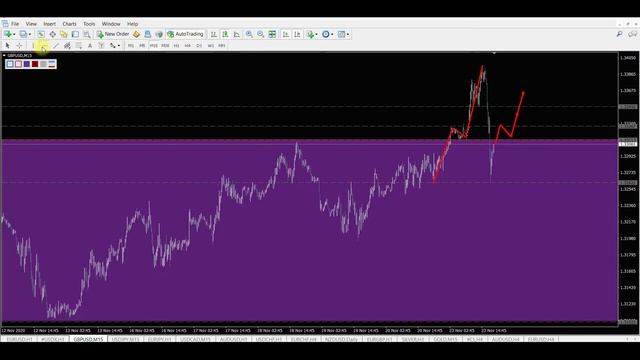This screenshot has height=360, width=640.
Task: Show the Navigator panel
Action: [x=64, y=34]
